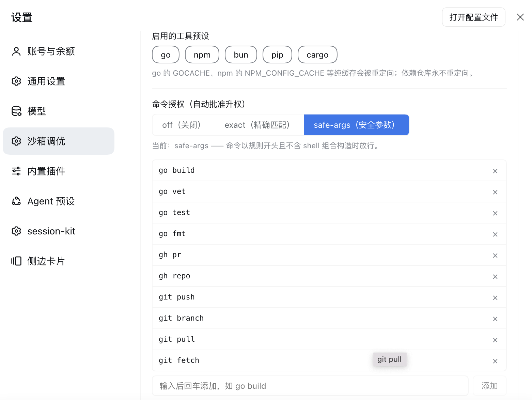Delete the git branch rule

coord(495,319)
